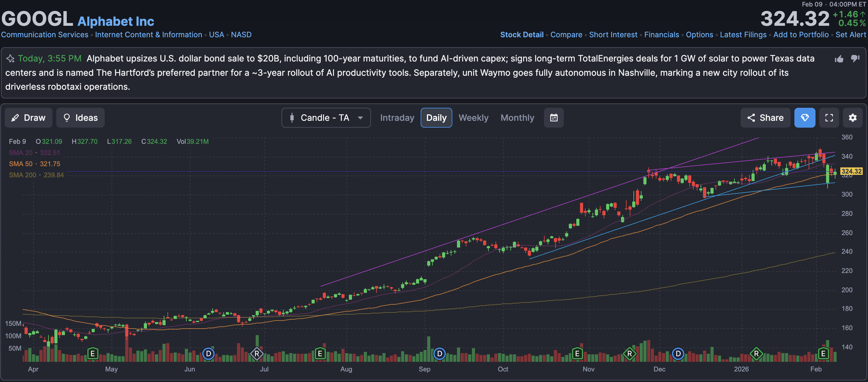Viewport: 868px width, 382px height.
Task: Open chart settings gear
Action: [852, 118]
